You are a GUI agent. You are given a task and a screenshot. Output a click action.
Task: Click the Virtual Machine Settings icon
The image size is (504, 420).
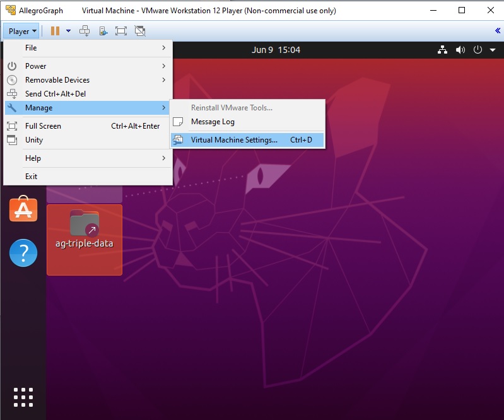(x=178, y=140)
